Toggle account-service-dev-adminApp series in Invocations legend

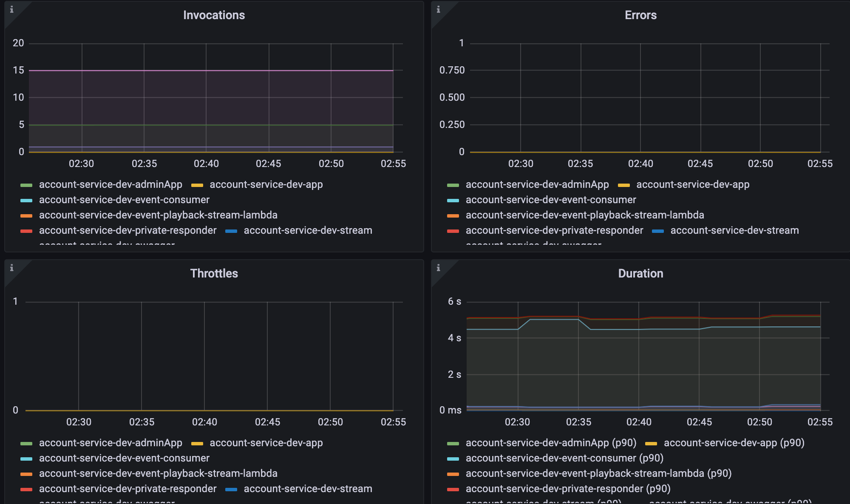[x=110, y=184]
